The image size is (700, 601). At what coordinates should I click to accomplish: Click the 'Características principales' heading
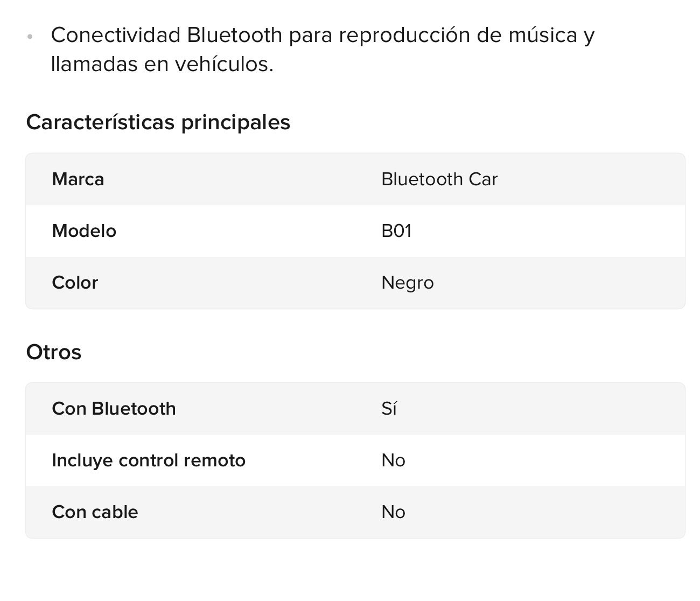point(158,122)
